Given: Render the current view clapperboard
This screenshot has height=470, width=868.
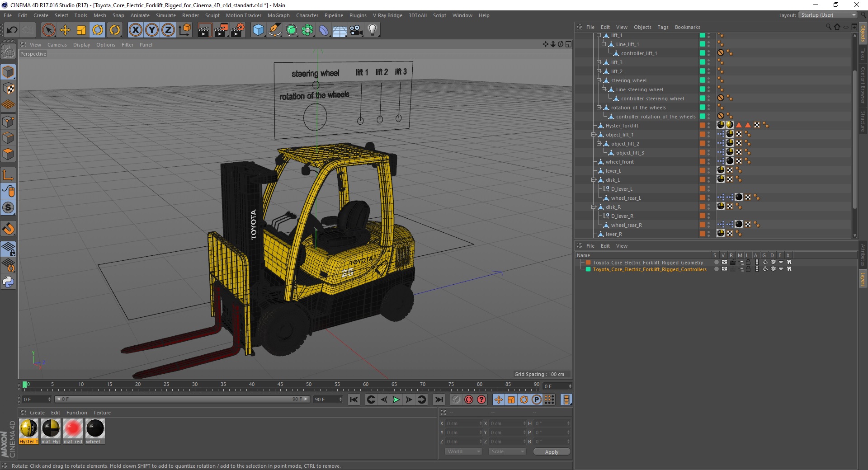Looking at the screenshot, I should coord(204,30).
